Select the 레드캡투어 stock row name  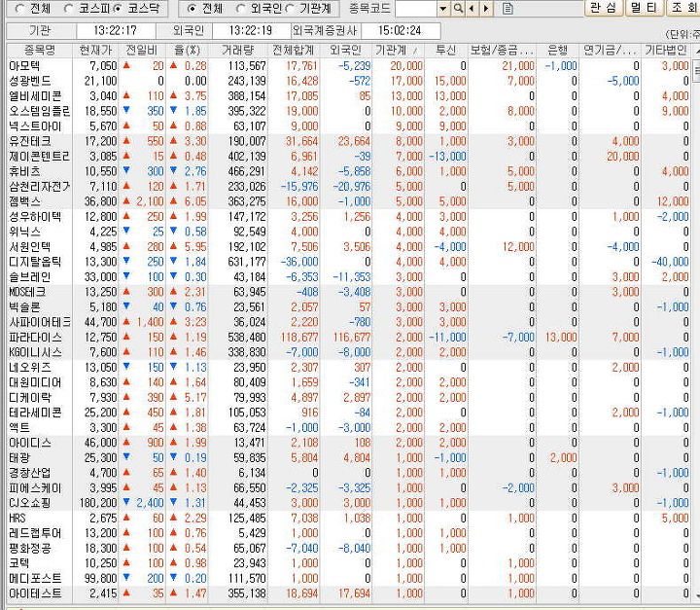[x=35, y=533]
